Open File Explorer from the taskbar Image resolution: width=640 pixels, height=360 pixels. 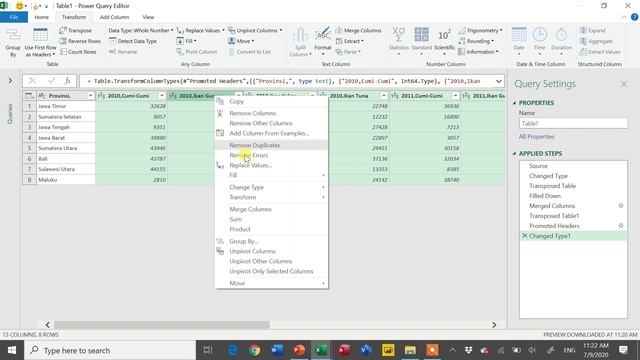[x=410, y=350]
